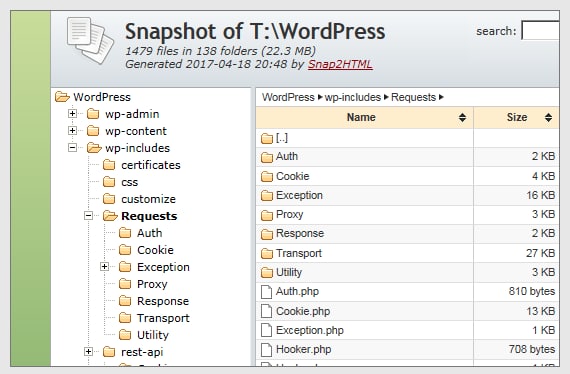Open the [..] parent folder entry
Image resolution: width=570 pixels, height=374 pixels.
282,138
